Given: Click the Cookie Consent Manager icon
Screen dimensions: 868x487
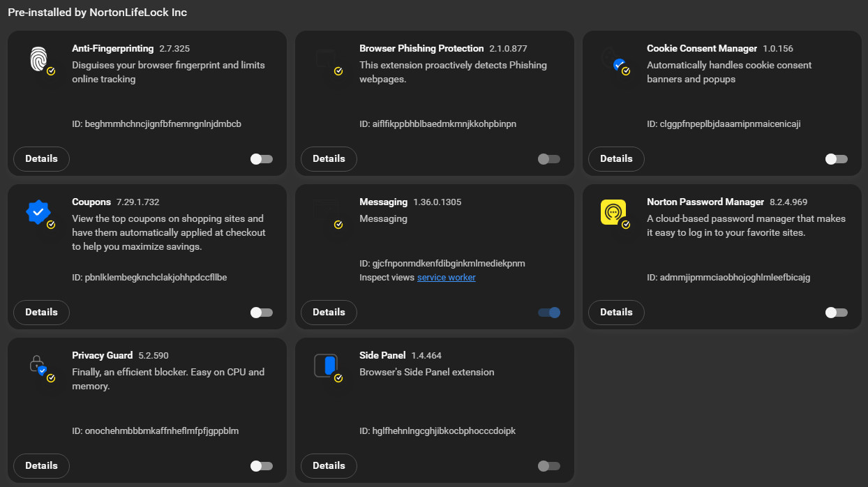Looking at the screenshot, I should coord(614,60).
